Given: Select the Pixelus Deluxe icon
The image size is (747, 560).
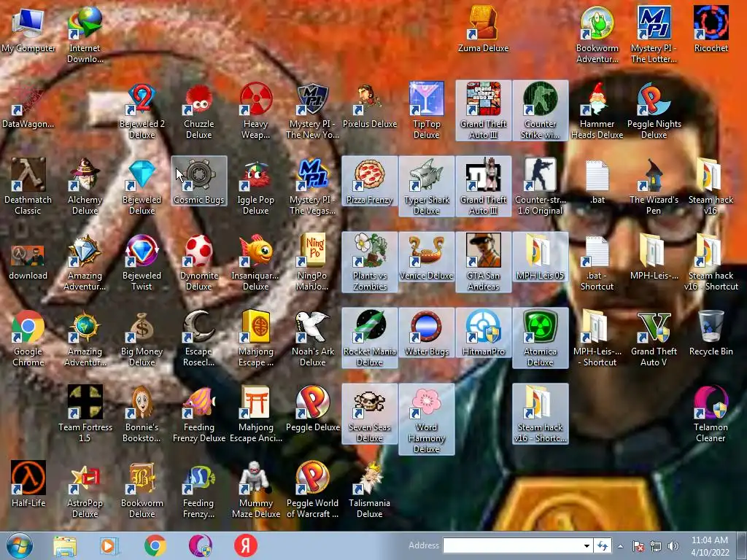Looking at the screenshot, I should coord(370,106).
